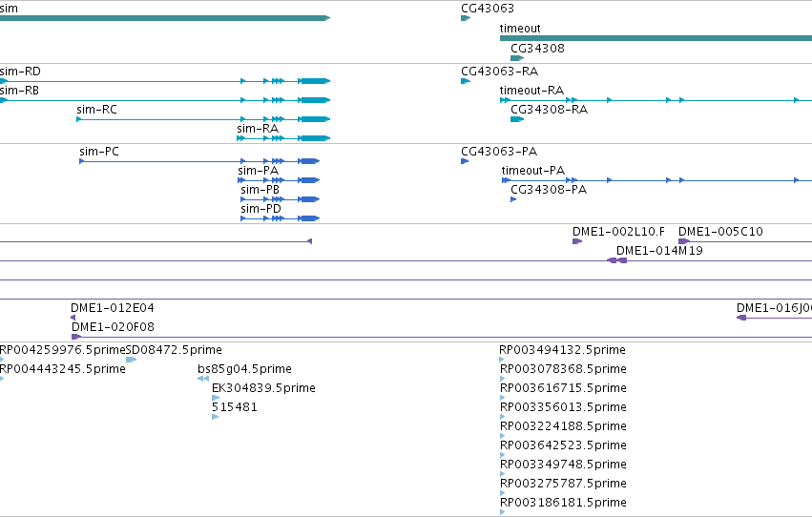Click the sim-RC transcript label

click(x=96, y=110)
